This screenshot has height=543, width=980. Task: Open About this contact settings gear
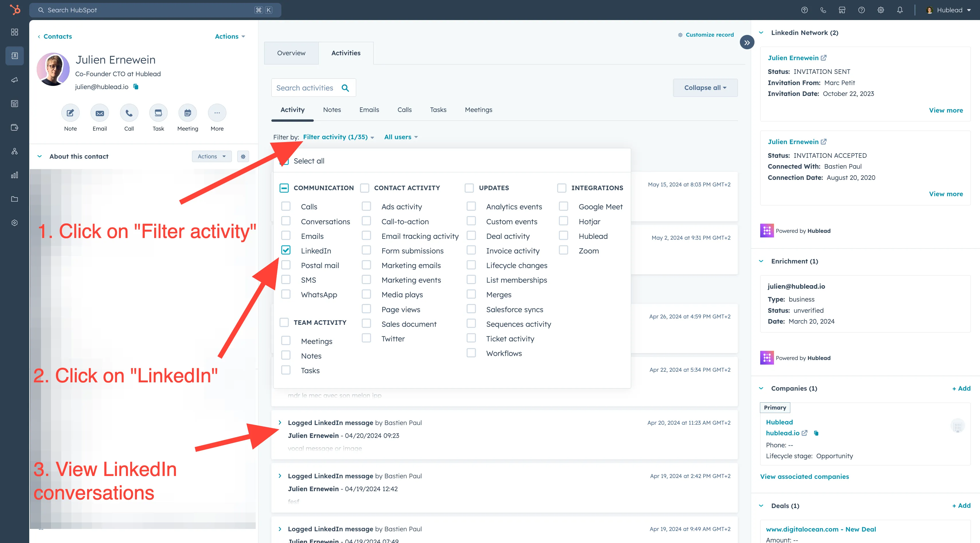pyautogui.click(x=243, y=156)
